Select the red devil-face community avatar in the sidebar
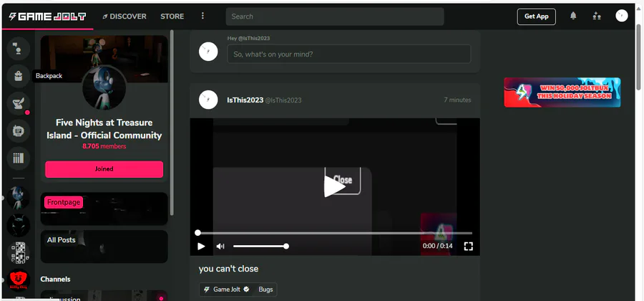Viewport: 644px width, 301px height. tap(19, 280)
